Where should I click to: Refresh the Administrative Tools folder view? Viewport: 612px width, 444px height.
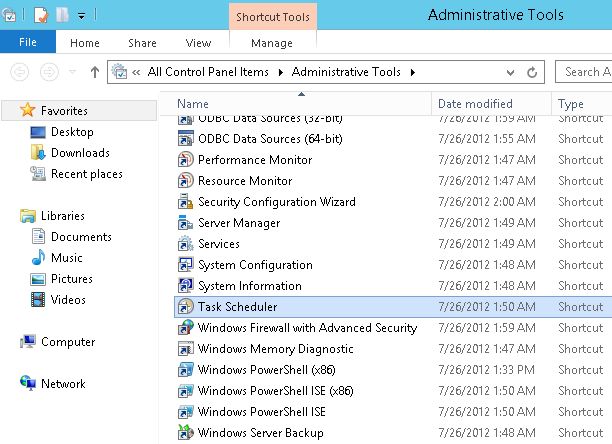(533, 72)
